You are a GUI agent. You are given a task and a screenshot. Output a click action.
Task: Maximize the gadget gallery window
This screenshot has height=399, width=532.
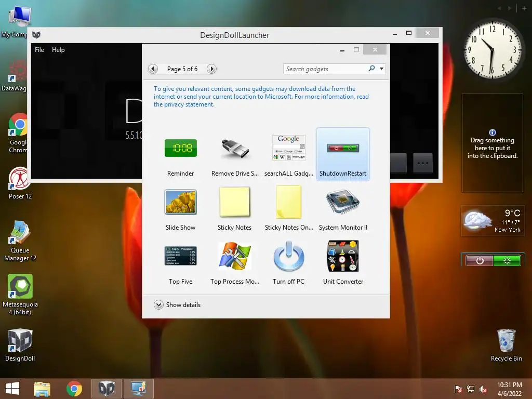tap(356, 49)
